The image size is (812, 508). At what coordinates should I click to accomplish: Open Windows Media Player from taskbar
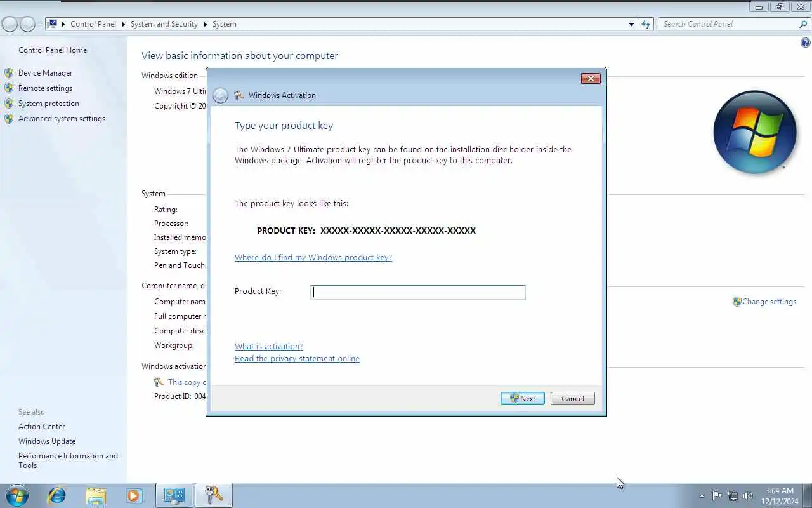134,495
